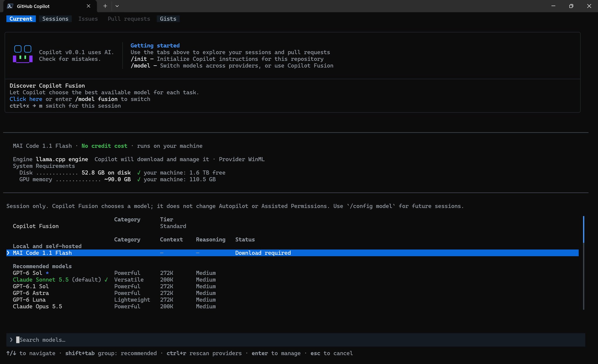Choose the GPT-6.1 Sol model
This screenshot has height=364, width=598.
(293, 286)
